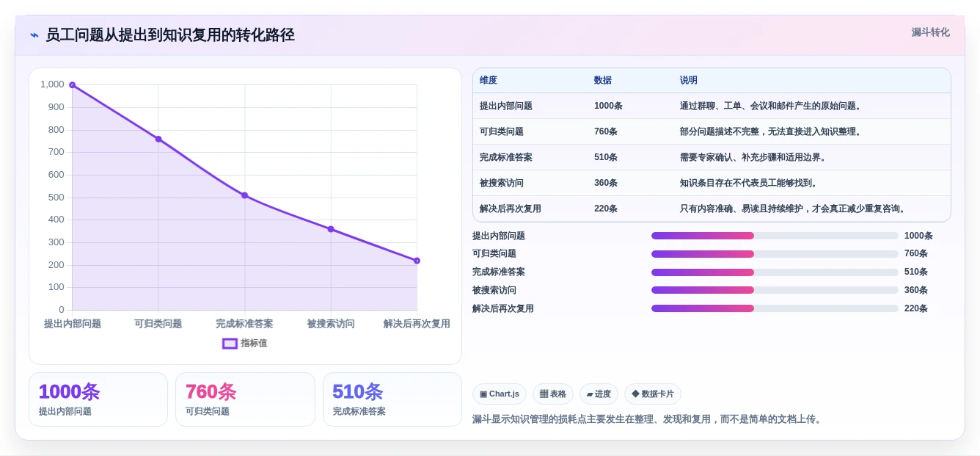
Task: Click the 漏斗转化 tag in header
Action: (930, 32)
